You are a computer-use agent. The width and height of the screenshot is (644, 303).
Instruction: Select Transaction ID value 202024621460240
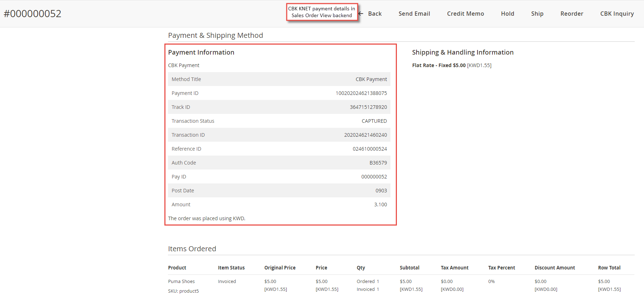coord(366,135)
